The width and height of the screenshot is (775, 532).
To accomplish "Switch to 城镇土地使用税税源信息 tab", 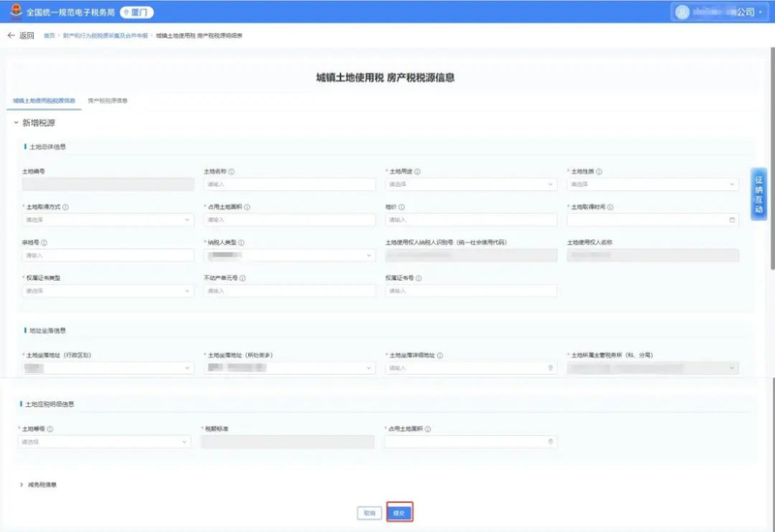I will (x=44, y=101).
